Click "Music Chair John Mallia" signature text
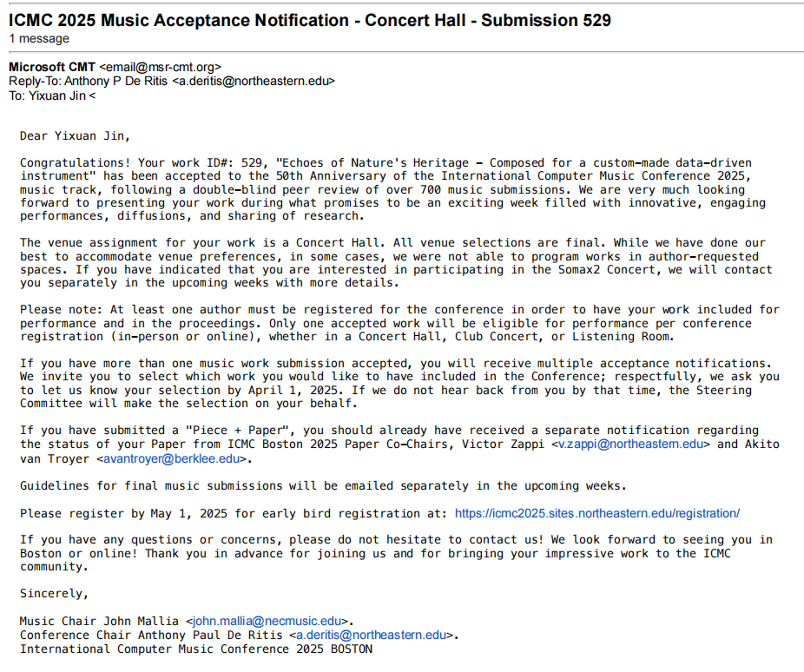The height and width of the screenshot is (672, 804). [x=100, y=622]
